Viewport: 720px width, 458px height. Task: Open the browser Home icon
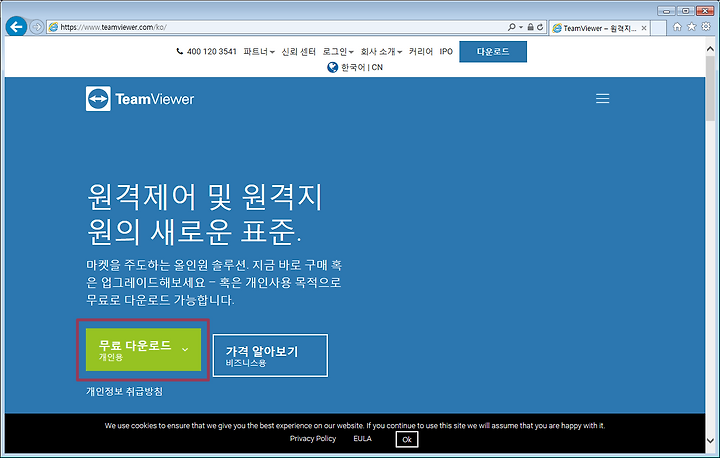click(x=677, y=27)
